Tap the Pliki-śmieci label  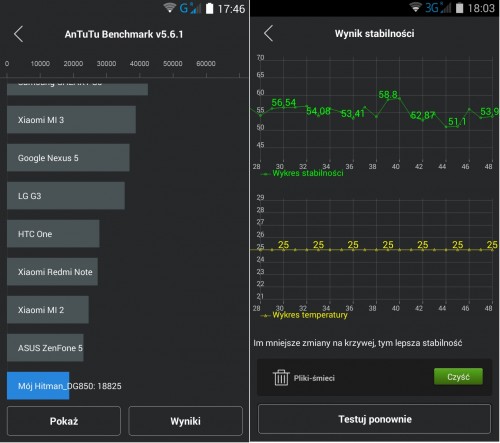314,378
